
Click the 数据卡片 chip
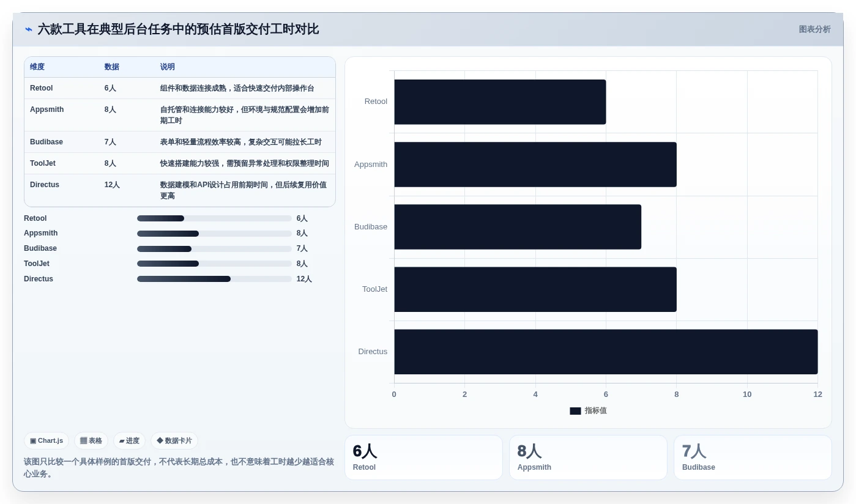(174, 440)
